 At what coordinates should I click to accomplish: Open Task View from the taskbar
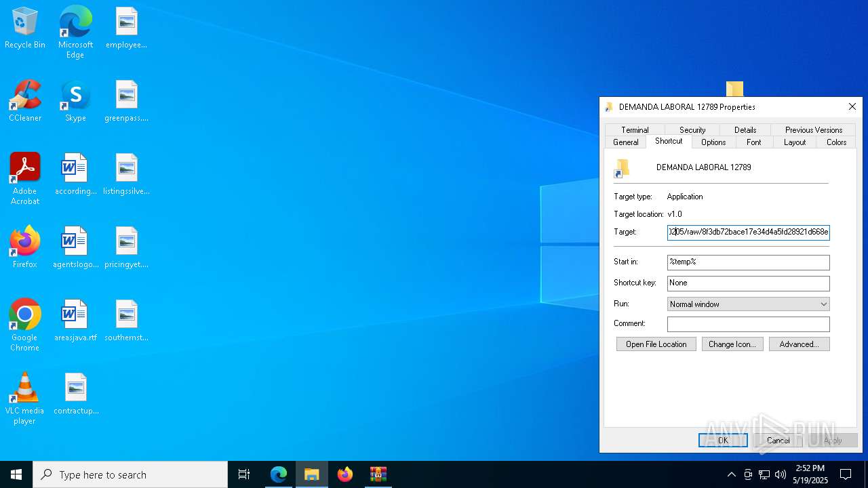tap(244, 474)
